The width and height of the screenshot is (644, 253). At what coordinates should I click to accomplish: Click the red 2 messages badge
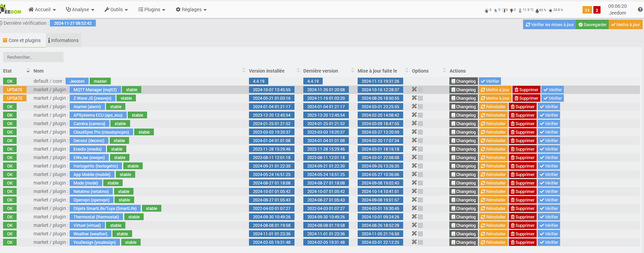coord(597,10)
